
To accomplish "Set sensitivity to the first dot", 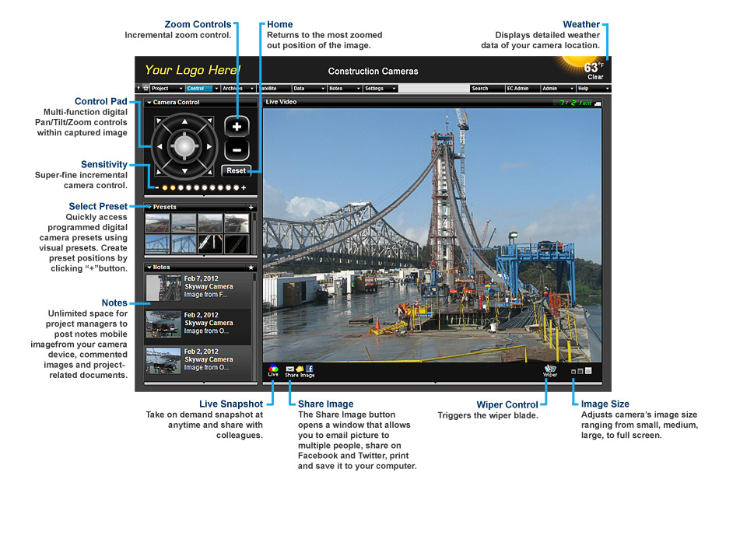I will (x=166, y=188).
